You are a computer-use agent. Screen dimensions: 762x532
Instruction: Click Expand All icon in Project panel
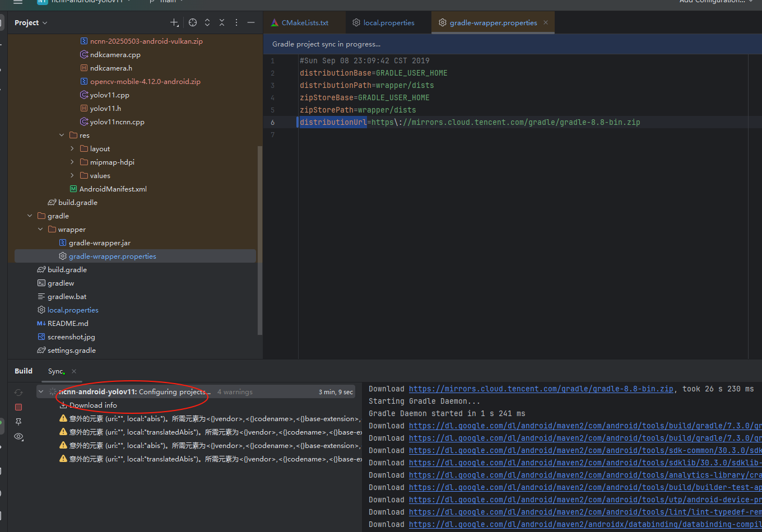click(207, 22)
